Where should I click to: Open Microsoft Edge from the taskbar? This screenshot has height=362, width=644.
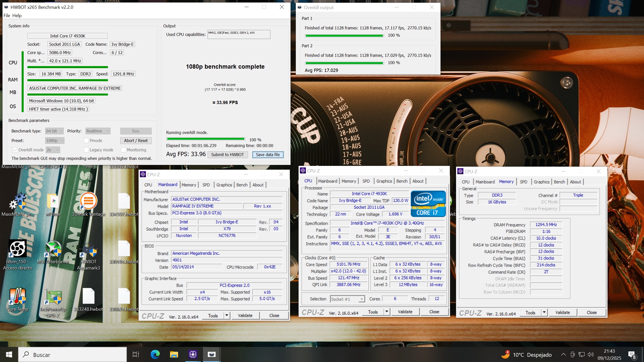(x=155, y=354)
